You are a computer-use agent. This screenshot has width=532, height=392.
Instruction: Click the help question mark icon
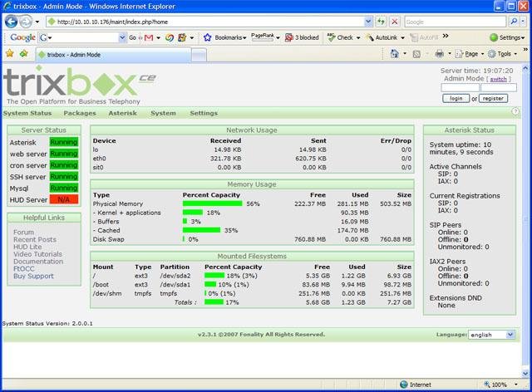[515, 111]
